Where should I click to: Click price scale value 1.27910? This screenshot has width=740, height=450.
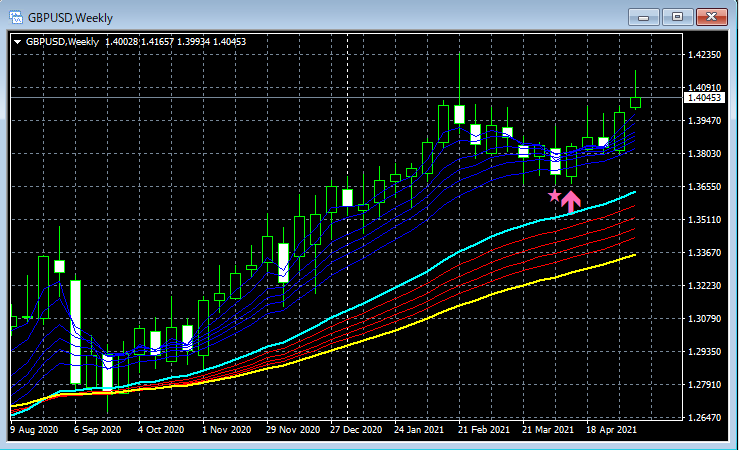coord(705,385)
